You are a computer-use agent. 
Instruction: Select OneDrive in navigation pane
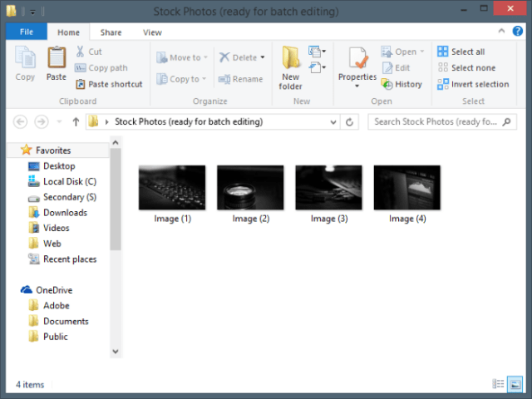(x=47, y=290)
